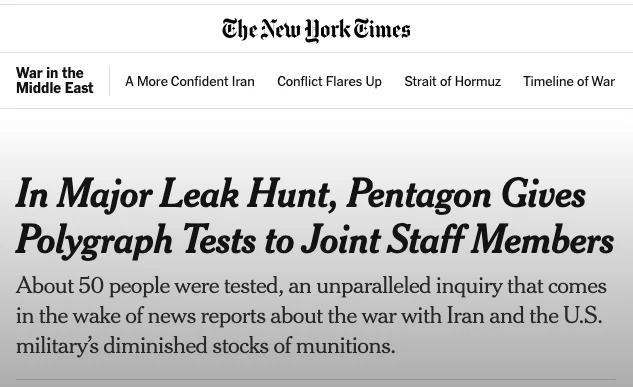Click vertical divider beside War in the Middle East

(109, 81)
